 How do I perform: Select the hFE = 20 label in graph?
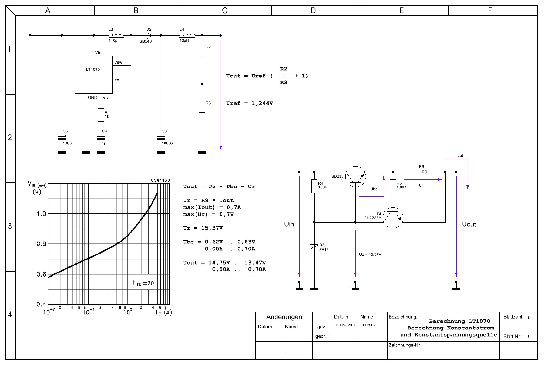pyautogui.click(x=143, y=283)
